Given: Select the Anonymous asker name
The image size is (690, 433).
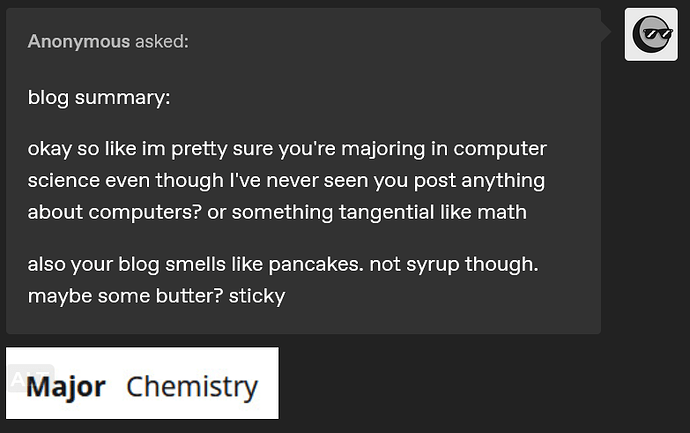Looking at the screenshot, I should point(79,41).
